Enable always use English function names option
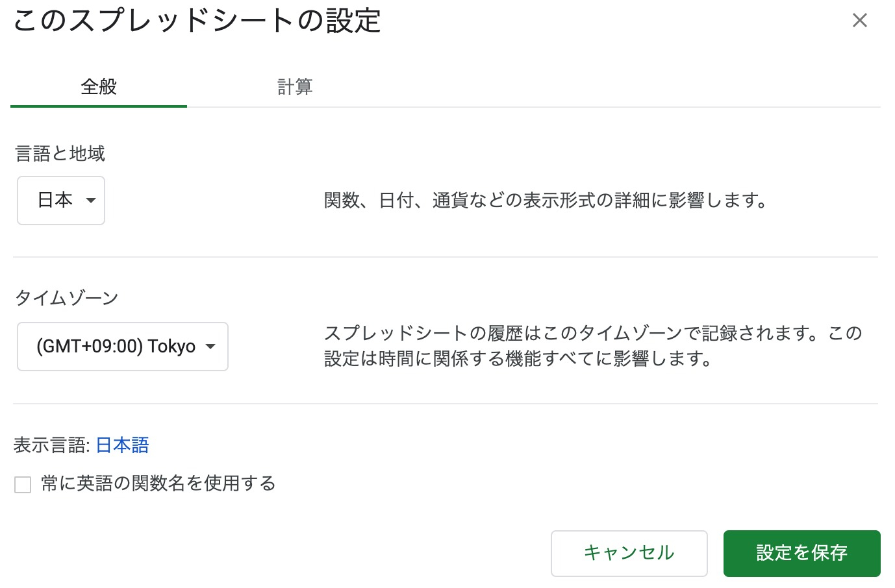The height and width of the screenshot is (588, 895). [23, 484]
